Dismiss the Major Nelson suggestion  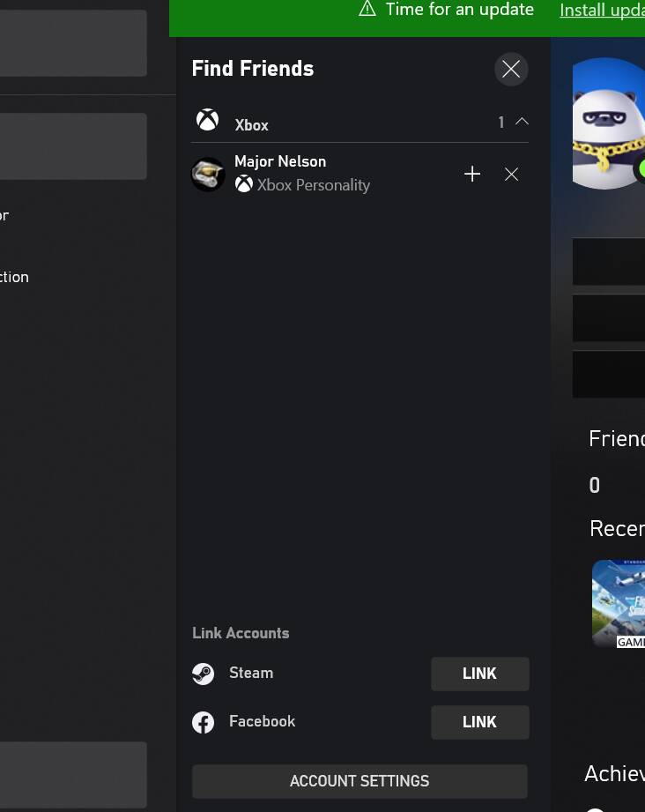click(x=511, y=174)
